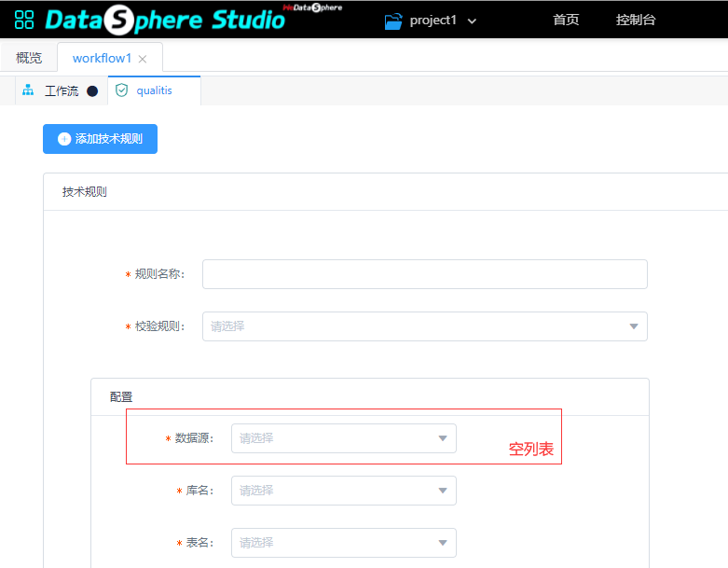728x568 pixels.
Task: Click the 表名 label
Action: [199, 543]
